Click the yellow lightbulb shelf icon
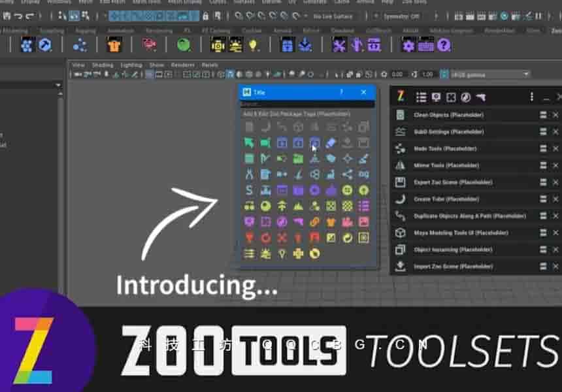Image resolution: width=562 pixels, height=392 pixels. coord(253,45)
